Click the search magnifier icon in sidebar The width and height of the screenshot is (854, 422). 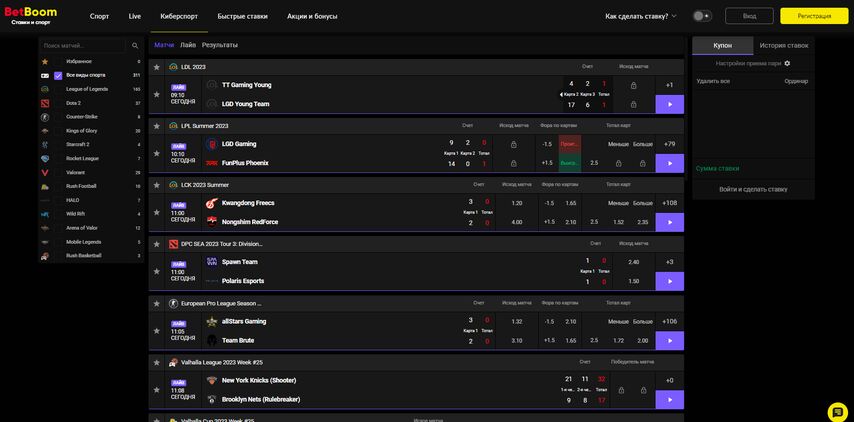click(x=135, y=46)
